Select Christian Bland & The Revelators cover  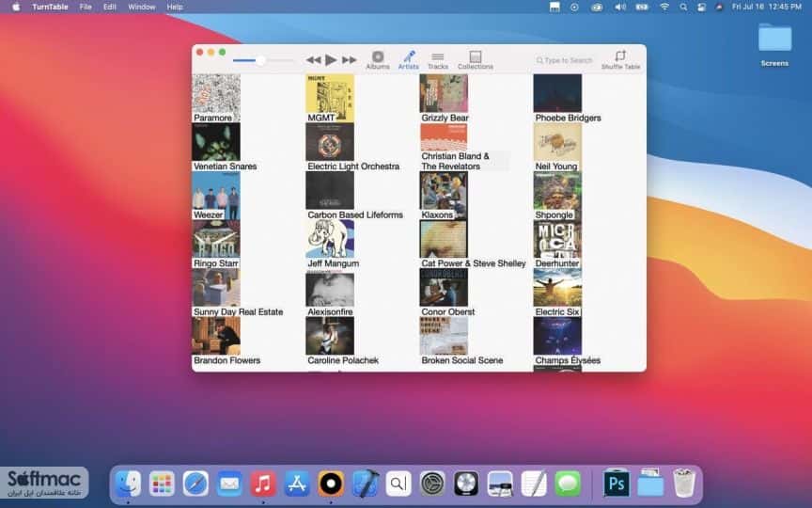tap(444, 136)
